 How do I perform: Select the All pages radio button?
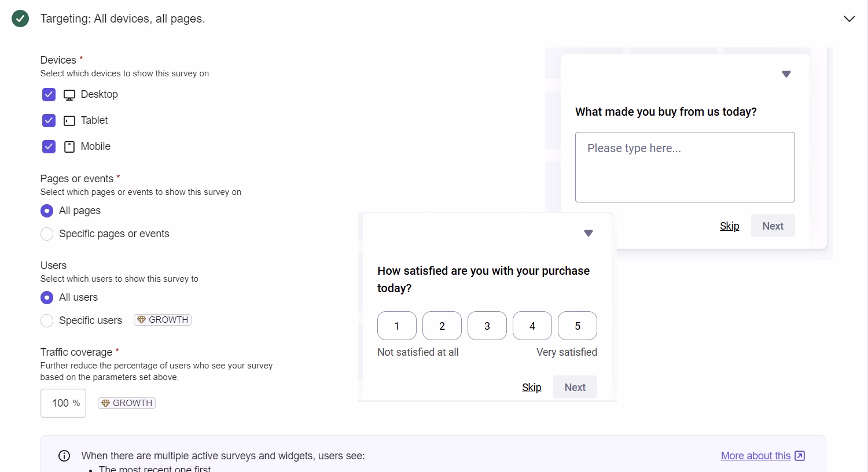point(47,211)
